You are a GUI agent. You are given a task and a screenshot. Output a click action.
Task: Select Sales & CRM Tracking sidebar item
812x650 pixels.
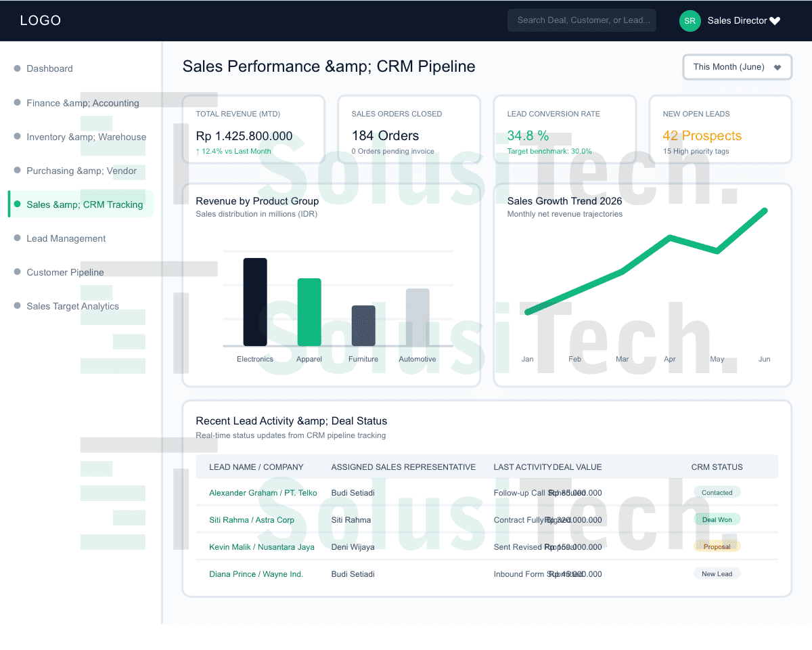81,204
